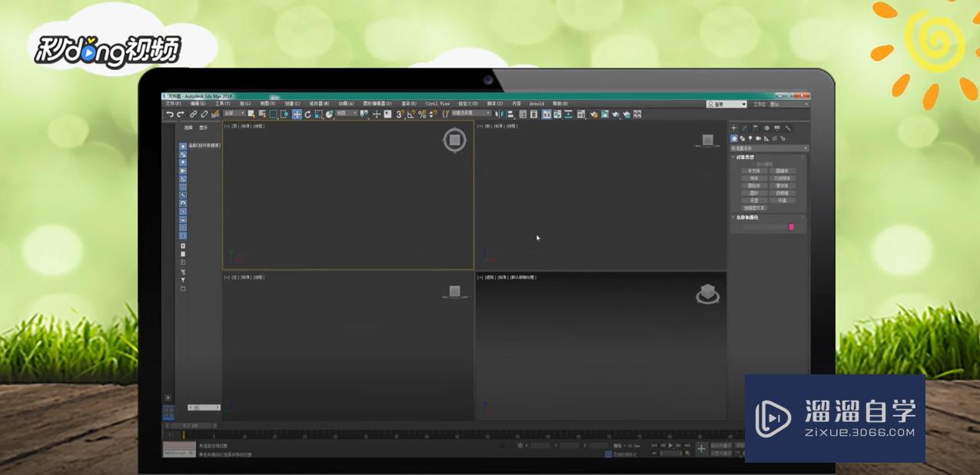Select the Lights category icon in Create panel
Screen dimensions: 980x475
pyautogui.click(x=750, y=138)
